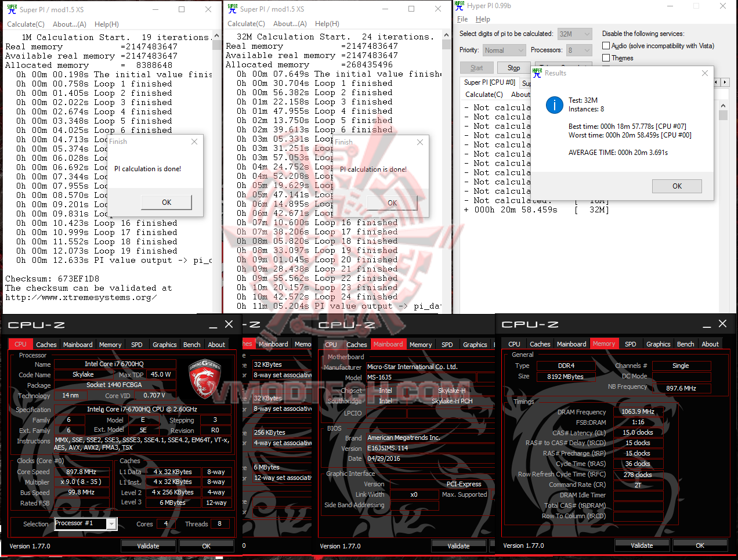
Task: Open Calculate(C) inside Hyper PI embedded panel
Action: coord(484,95)
